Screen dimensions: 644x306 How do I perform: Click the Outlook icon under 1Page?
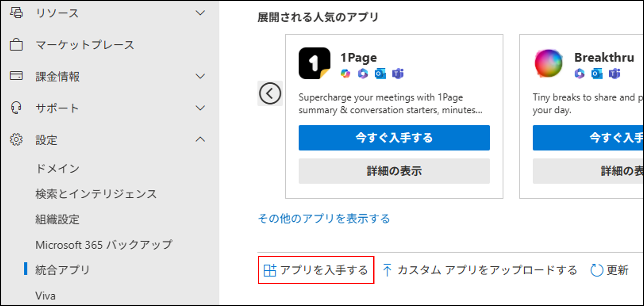pyautogui.click(x=380, y=74)
